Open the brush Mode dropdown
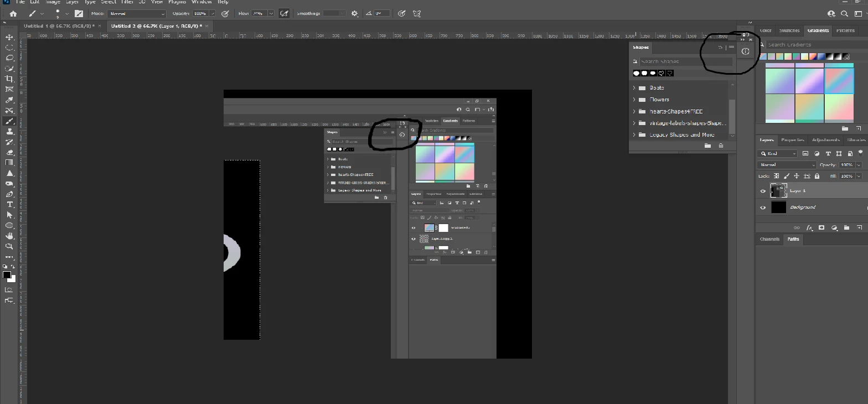 (x=136, y=14)
